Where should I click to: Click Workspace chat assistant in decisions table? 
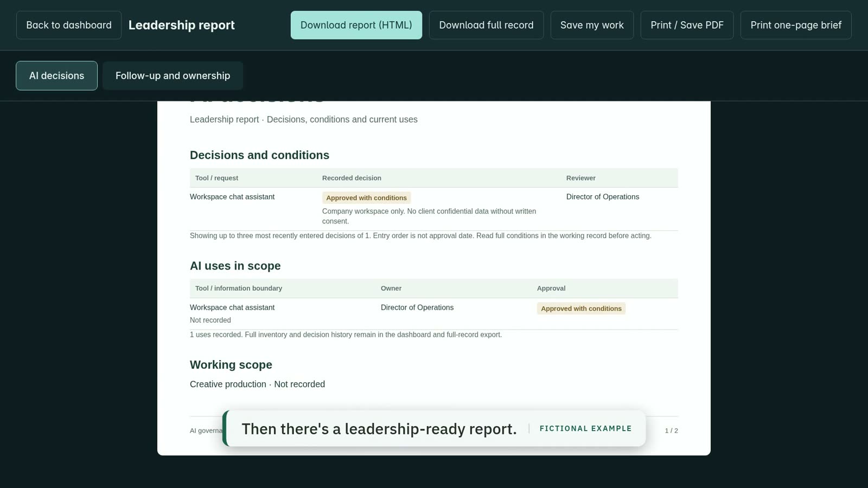coord(232,197)
